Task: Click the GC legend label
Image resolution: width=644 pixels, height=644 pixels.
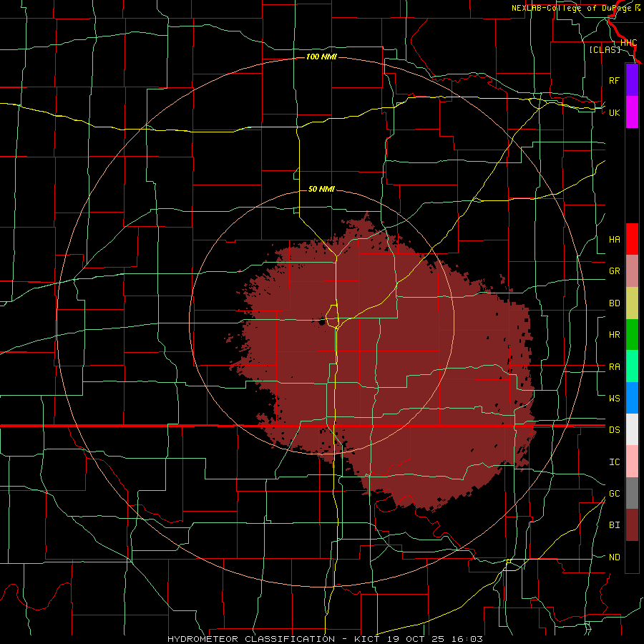Action: [614, 494]
